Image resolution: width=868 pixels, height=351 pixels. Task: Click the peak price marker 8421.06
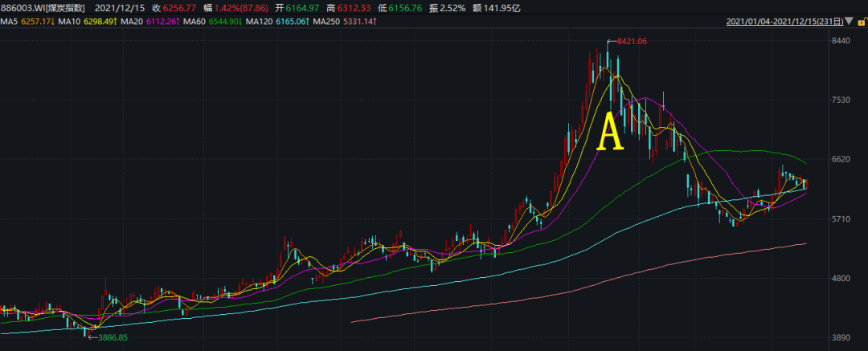[x=632, y=41]
